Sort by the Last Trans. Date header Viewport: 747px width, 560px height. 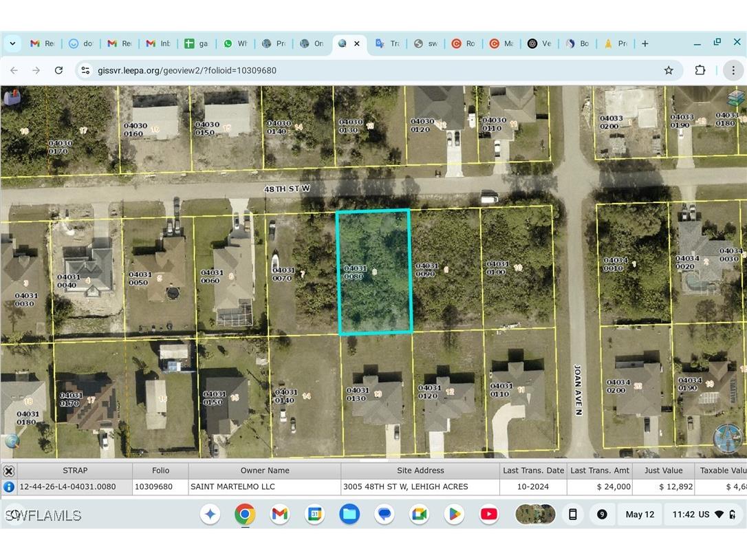tap(533, 471)
